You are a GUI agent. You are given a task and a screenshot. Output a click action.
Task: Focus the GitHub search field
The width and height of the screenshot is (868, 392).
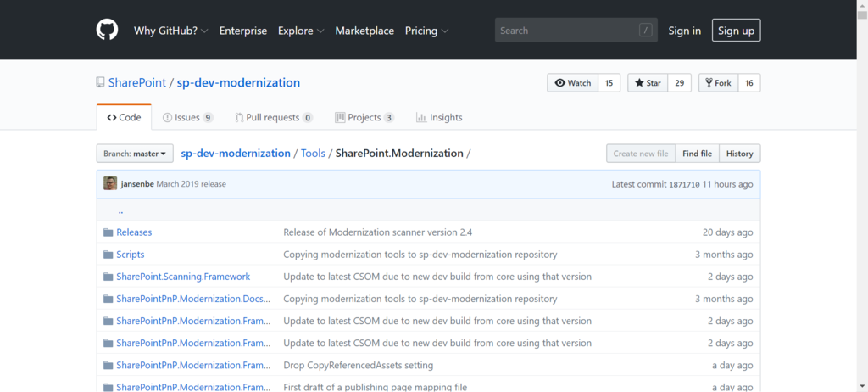[x=568, y=31]
